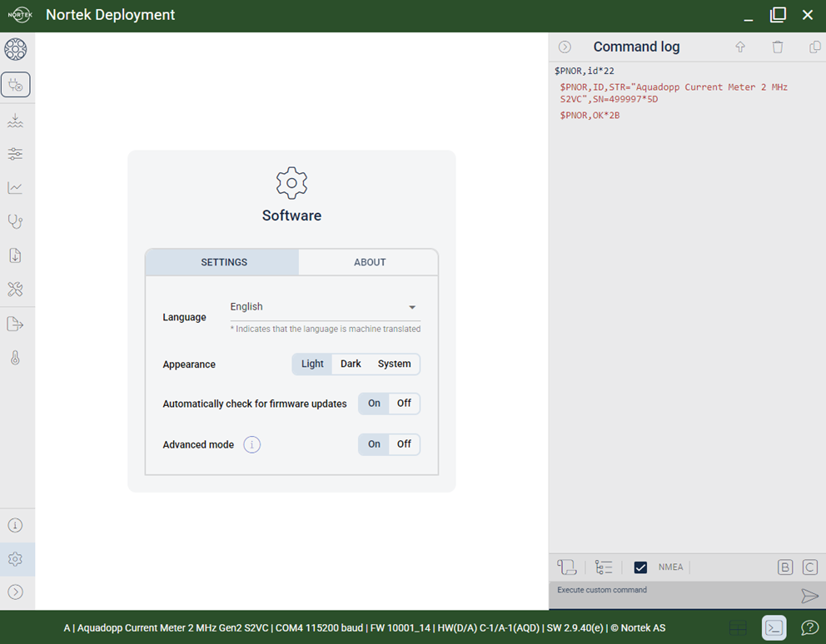This screenshot has width=826, height=644.
Task: Turn On automatic firmware update checks
Action: coord(374,404)
